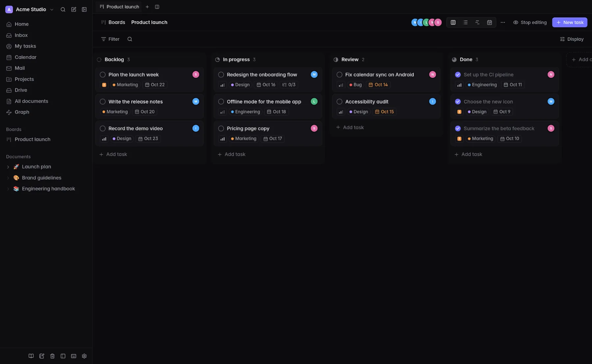Go to Inbox in the sidebar
The image size is (592, 364).
click(46, 35)
